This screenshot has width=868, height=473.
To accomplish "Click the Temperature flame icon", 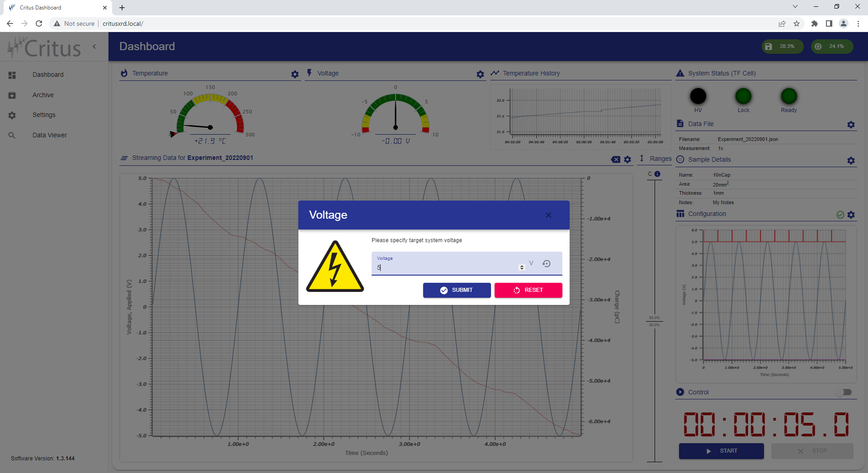I will point(124,73).
